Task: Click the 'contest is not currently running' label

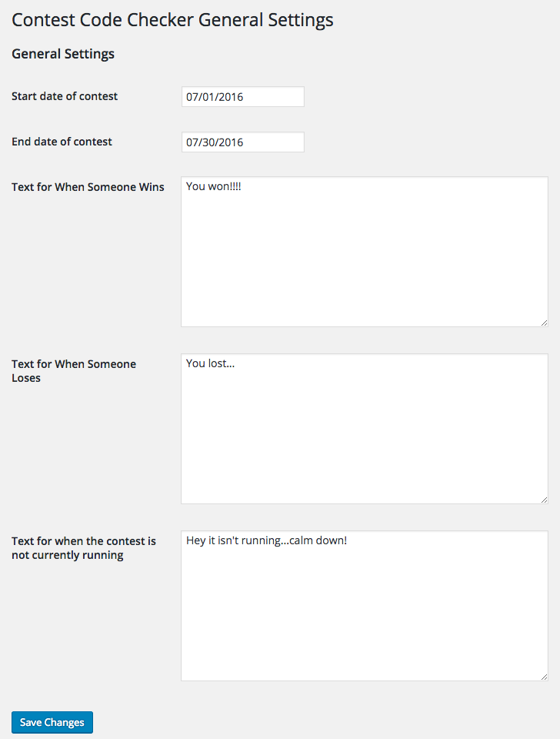Action: click(x=83, y=548)
